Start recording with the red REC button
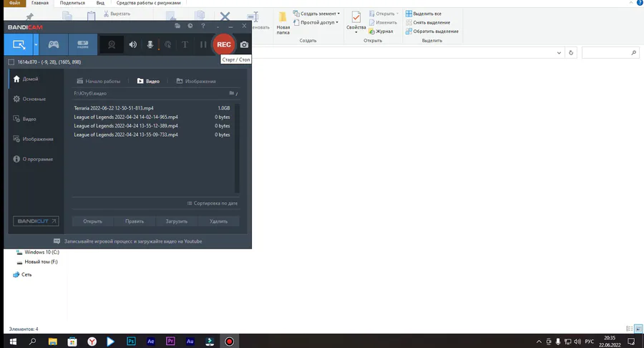 tap(224, 44)
